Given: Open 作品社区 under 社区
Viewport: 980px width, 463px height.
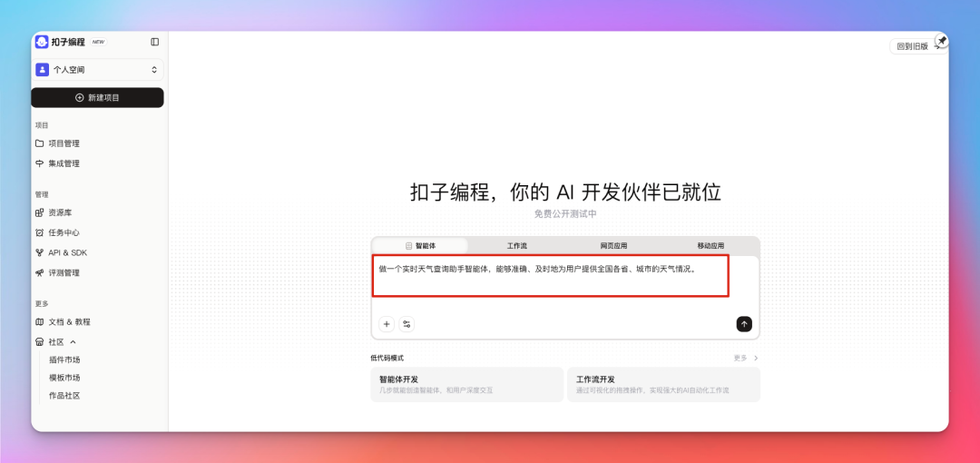Looking at the screenshot, I should 64,396.
